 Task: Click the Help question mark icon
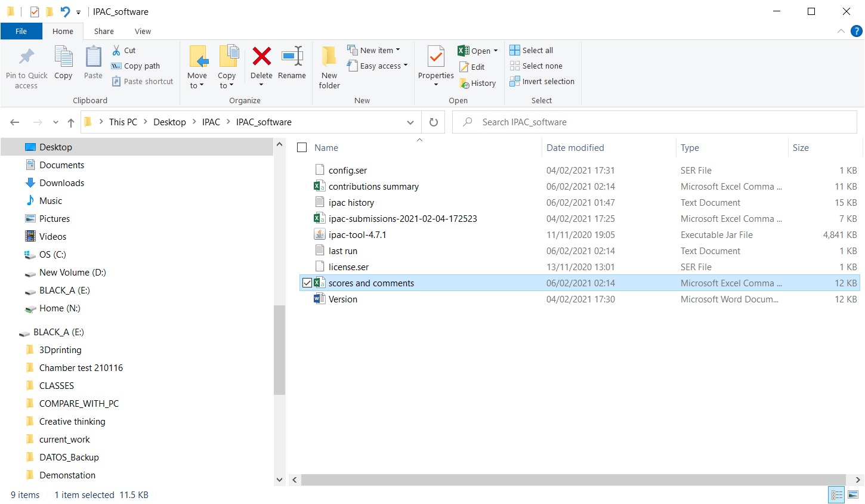tap(857, 31)
